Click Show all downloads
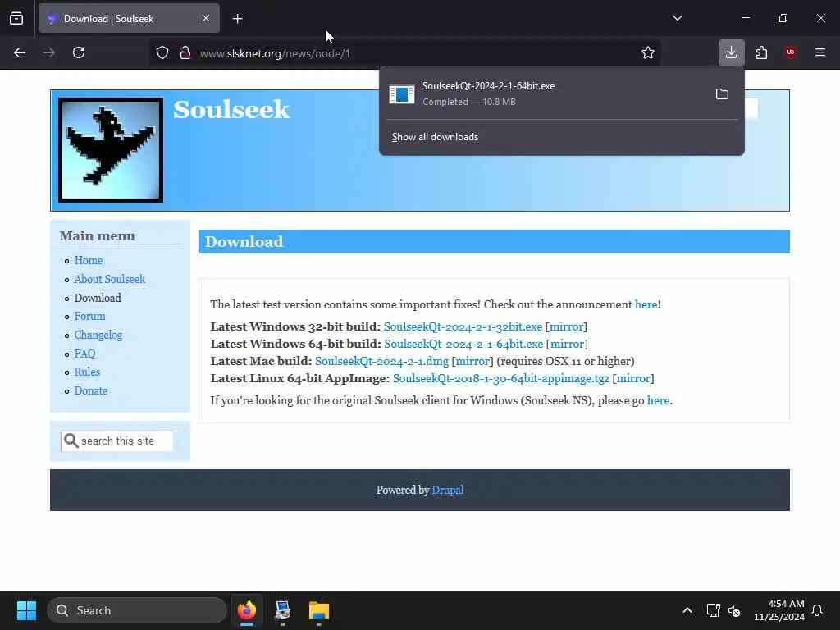This screenshot has width=840, height=630. (x=435, y=137)
